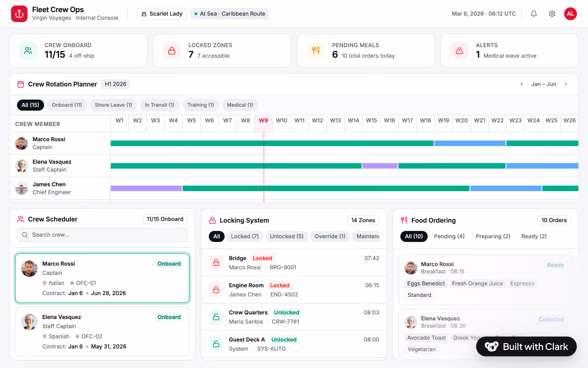Click the Locked Zones padlock icon
Viewport: 588px width, 368px height.
pos(172,50)
